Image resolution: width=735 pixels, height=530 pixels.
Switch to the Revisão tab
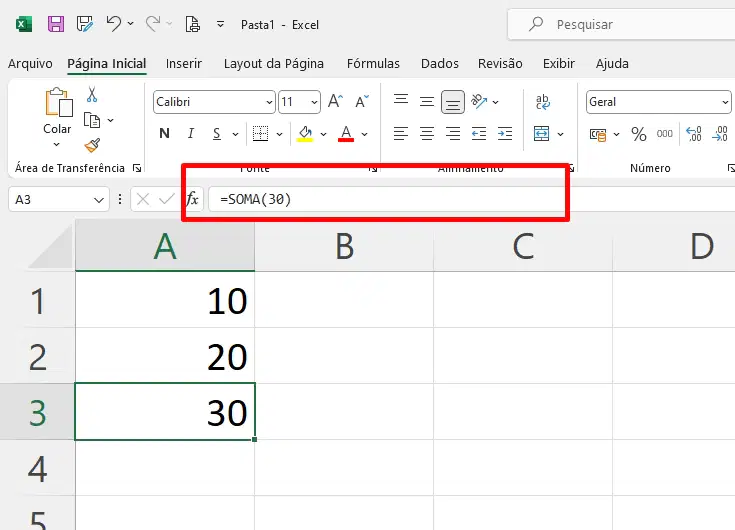pyautogui.click(x=500, y=64)
